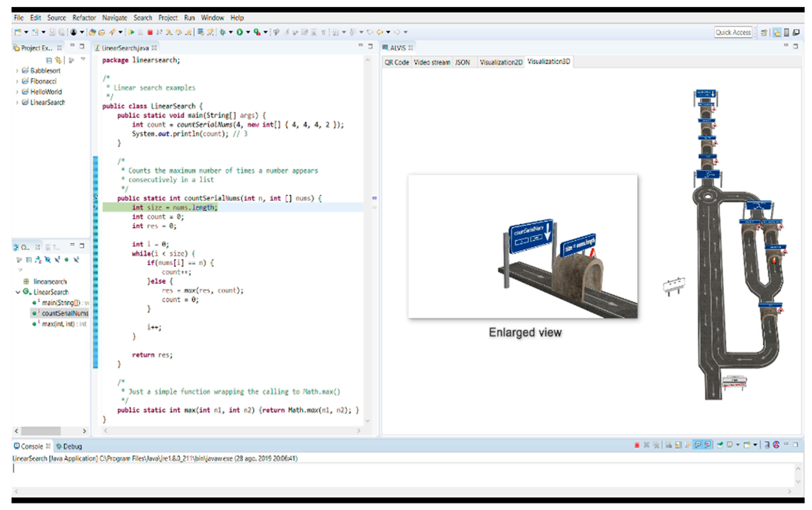This screenshot has height=510, width=812.
Task: Toggle alphabetical Sort in Outline view
Action: (38, 260)
